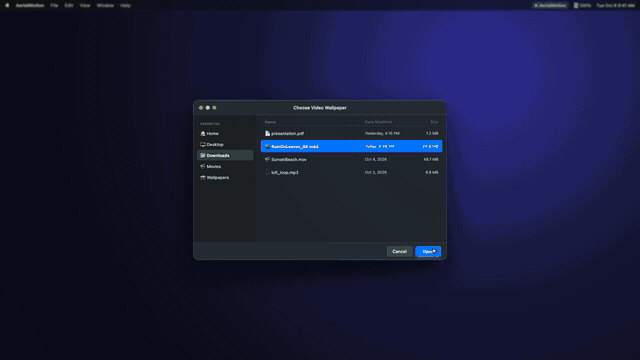Select the RainOnLeaves_4K.mp4 file row

click(351, 146)
